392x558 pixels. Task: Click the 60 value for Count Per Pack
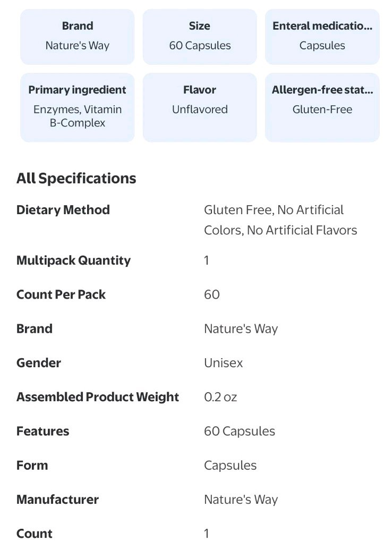tap(211, 294)
